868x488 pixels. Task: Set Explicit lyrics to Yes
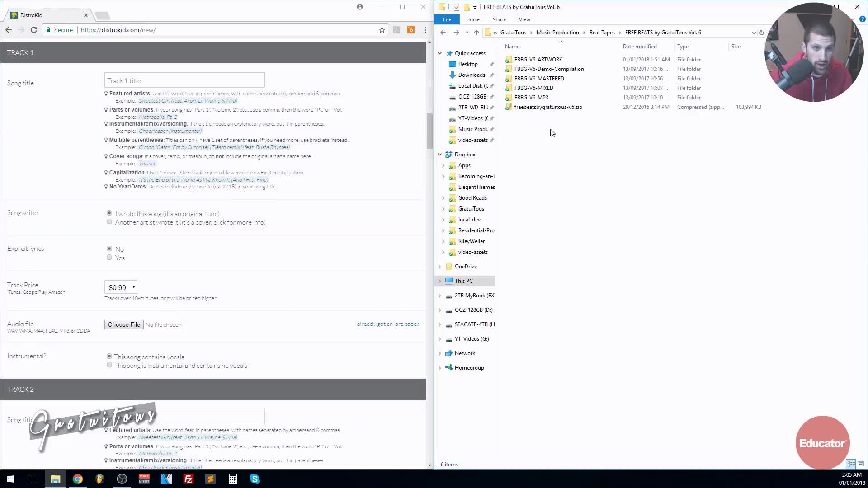[x=109, y=258]
